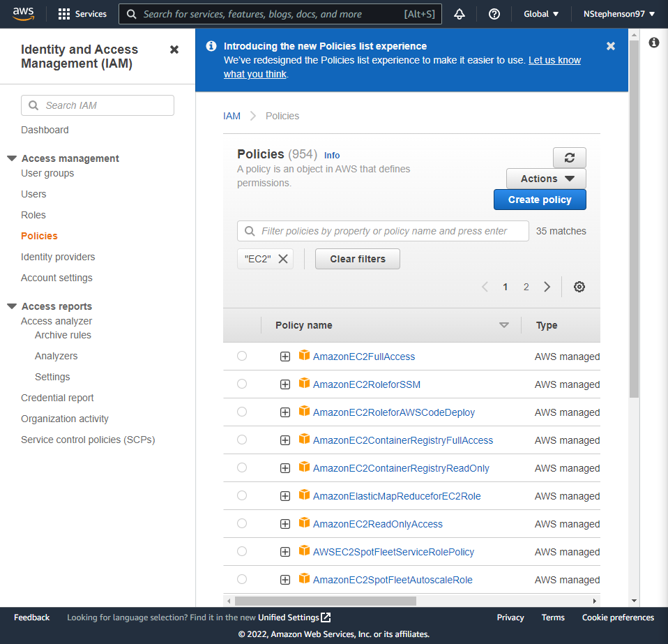Collapse the Access reports section
This screenshot has width=668, height=644.
[12, 306]
